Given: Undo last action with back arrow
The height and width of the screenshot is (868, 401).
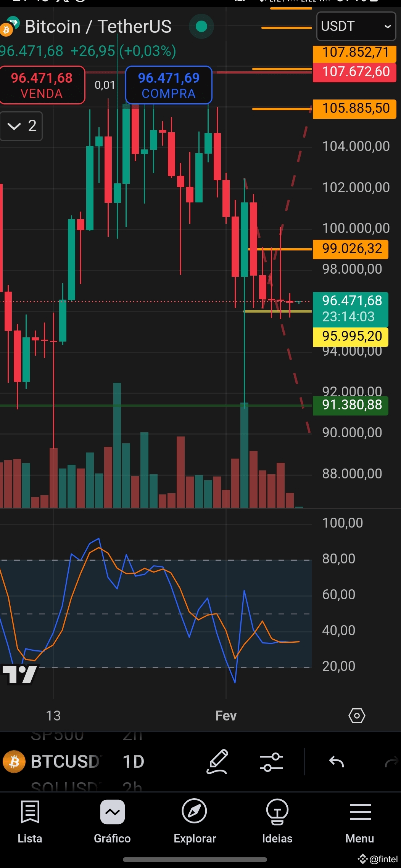Looking at the screenshot, I should (337, 762).
